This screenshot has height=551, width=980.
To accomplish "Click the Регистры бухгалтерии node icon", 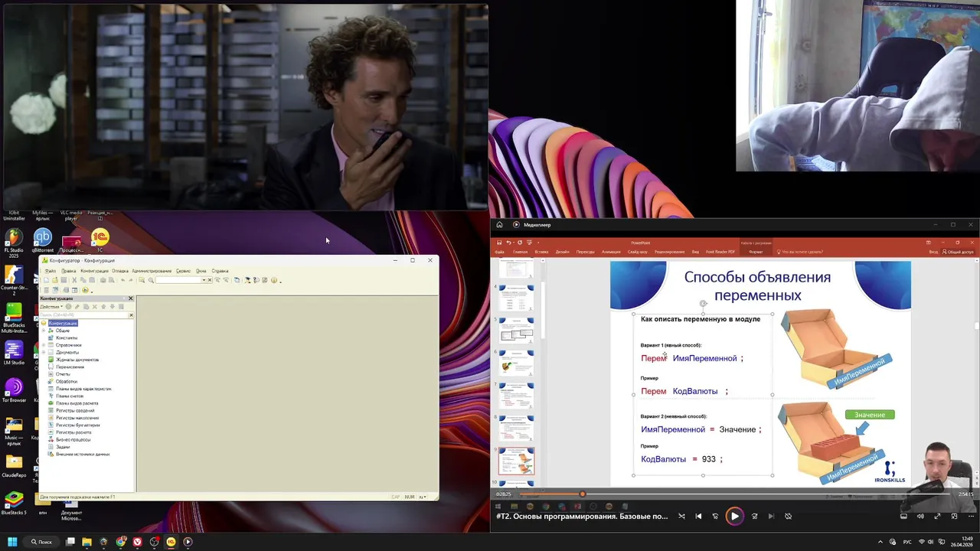I will 51,425.
